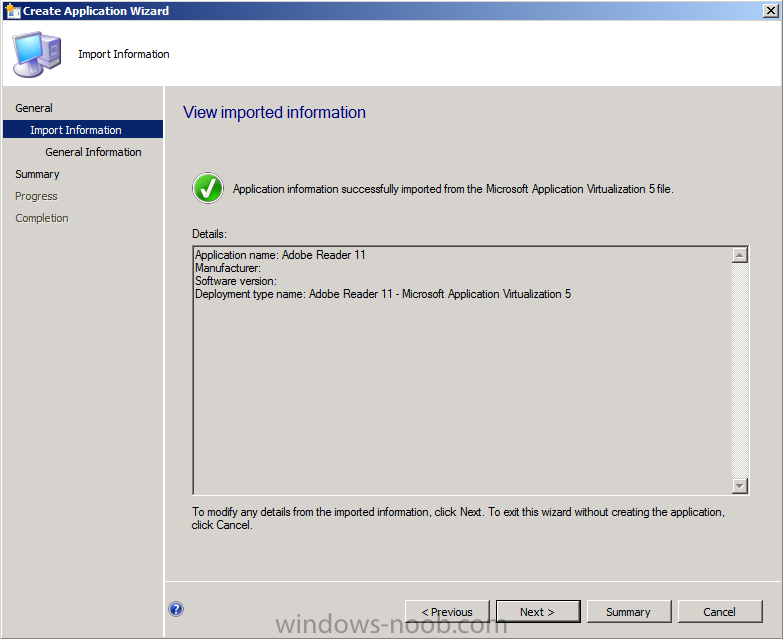Screen dimensions: 783x639
Task: Select the Completion step in the sidebar
Action: [41, 218]
